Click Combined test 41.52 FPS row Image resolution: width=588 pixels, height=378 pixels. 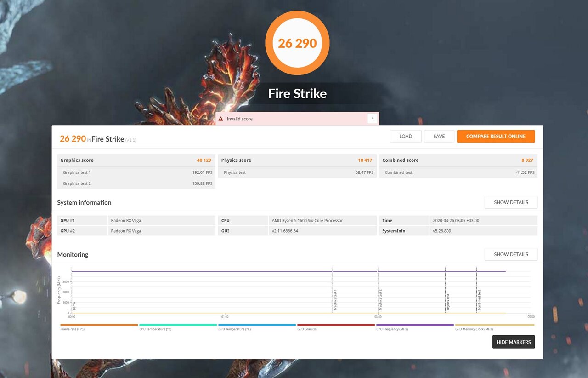[x=458, y=172]
